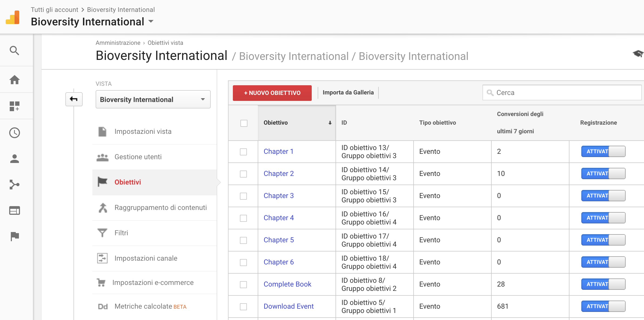The image size is (644, 320).
Task: Click the magnifier icon in the Cerca field
Action: (x=490, y=93)
